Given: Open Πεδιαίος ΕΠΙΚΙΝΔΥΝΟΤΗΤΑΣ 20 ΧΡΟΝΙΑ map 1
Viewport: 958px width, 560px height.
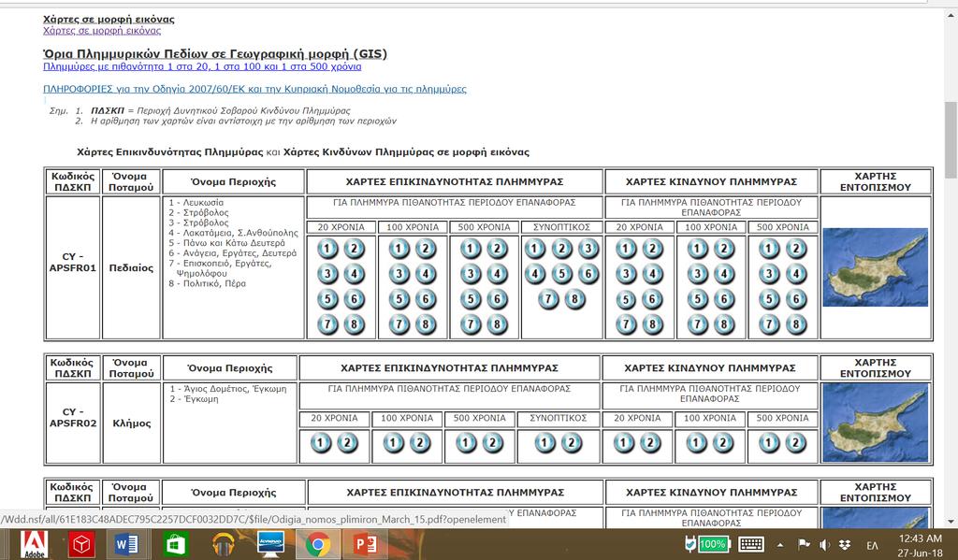Looking at the screenshot, I should point(327,249).
